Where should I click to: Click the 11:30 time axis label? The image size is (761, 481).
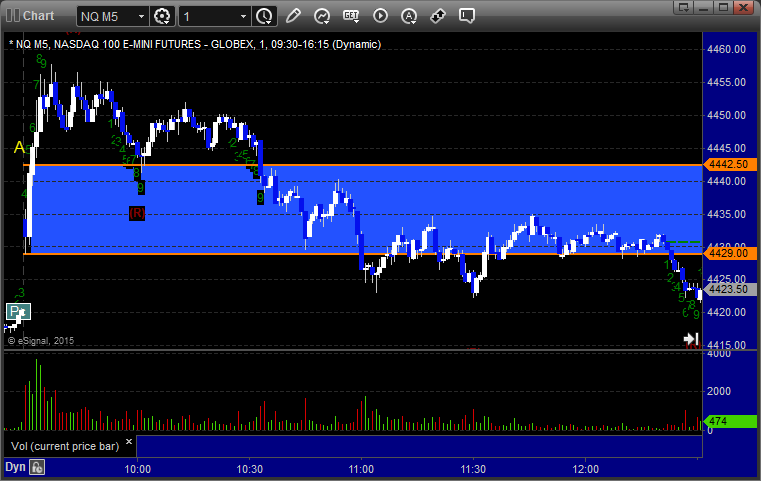(x=473, y=469)
